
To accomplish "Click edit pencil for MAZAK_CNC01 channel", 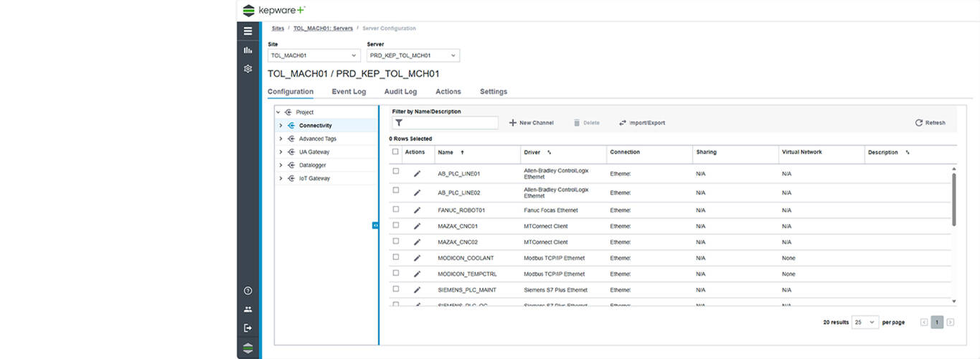I will 417,226.
